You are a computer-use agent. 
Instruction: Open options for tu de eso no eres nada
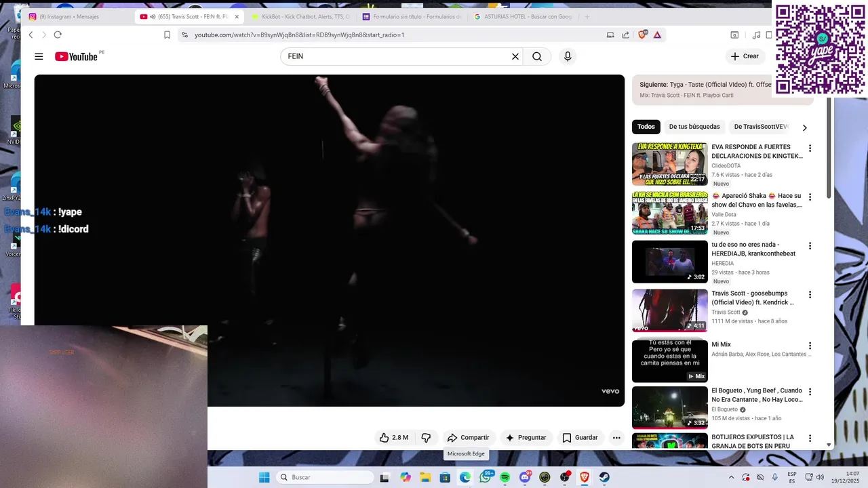pyautogui.click(x=809, y=246)
